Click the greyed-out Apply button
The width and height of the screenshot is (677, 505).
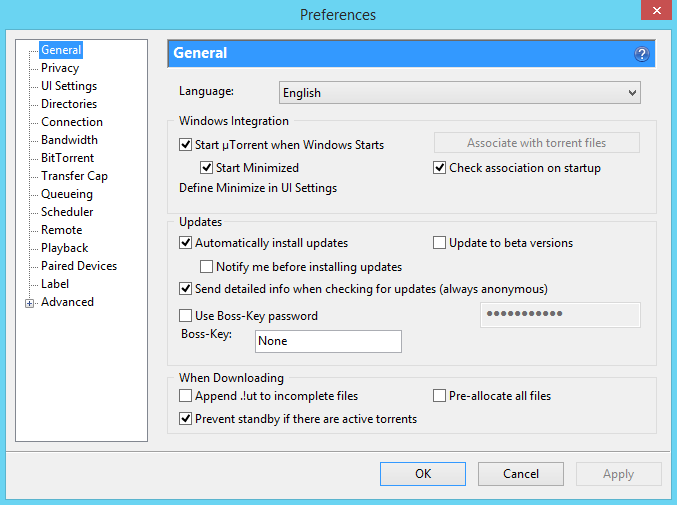click(x=618, y=474)
